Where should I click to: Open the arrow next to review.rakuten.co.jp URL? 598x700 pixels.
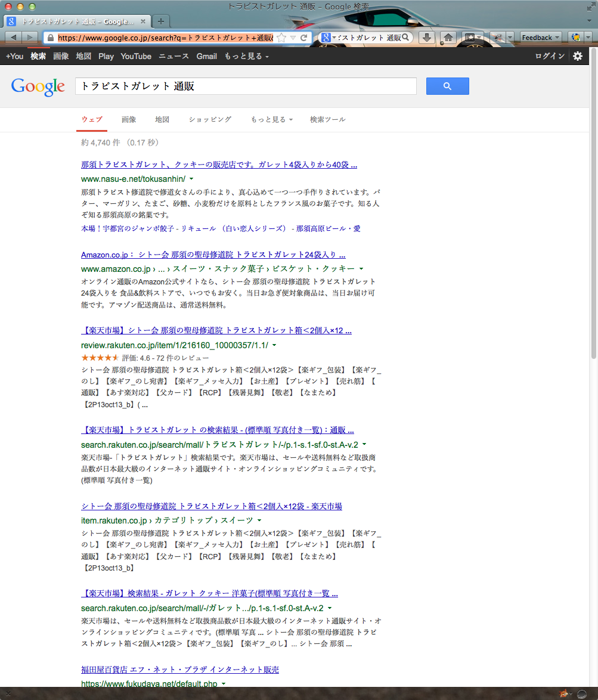pyautogui.click(x=274, y=345)
